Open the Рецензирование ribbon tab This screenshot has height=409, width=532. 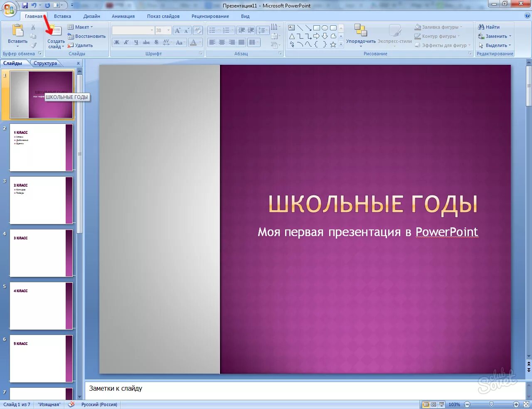[210, 16]
